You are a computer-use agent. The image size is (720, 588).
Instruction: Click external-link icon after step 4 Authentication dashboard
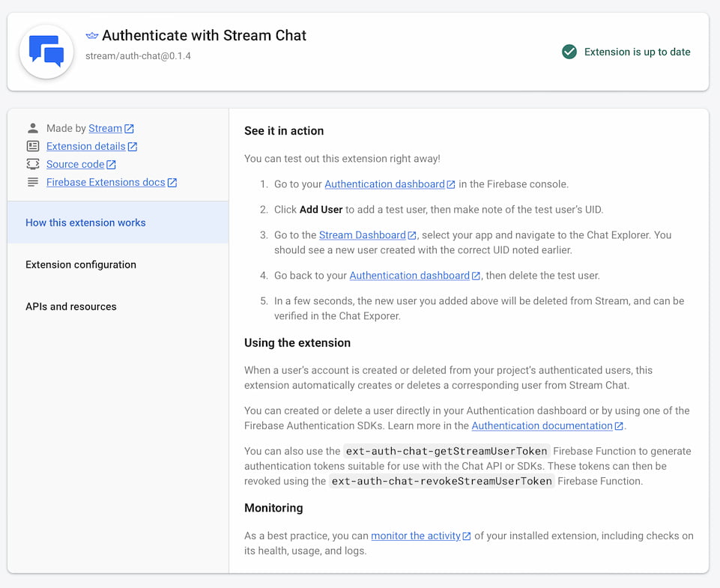pyautogui.click(x=476, y=276)
